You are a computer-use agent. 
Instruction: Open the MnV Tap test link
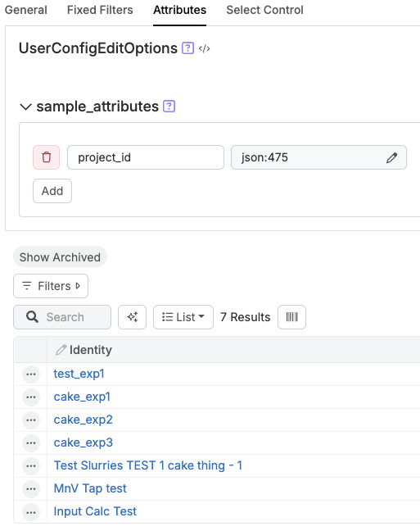point(90,488)
